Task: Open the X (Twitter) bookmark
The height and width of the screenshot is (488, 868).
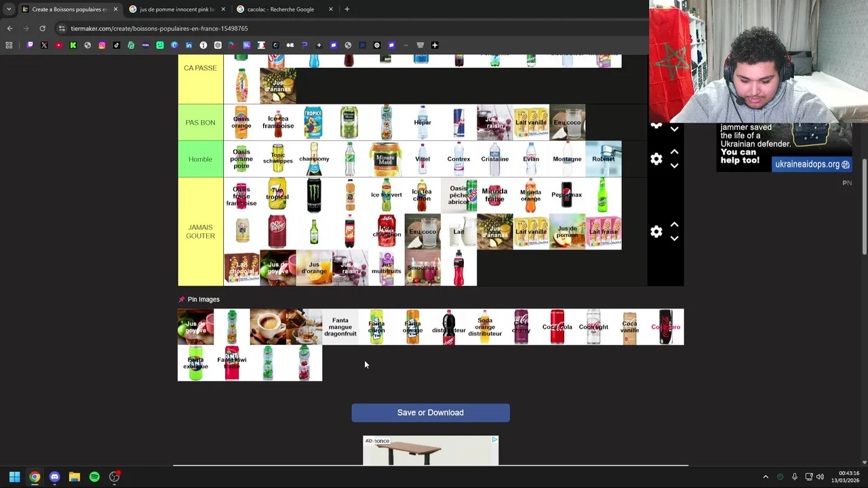Action: click(44, 45)
